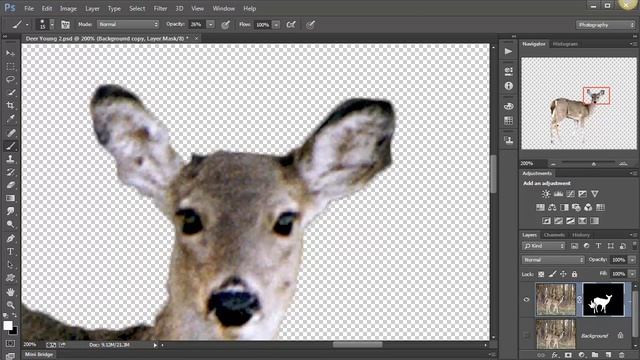The image size is (640, 360).
Task: Open the layer Opacity arrow
Action: (632, 260)
